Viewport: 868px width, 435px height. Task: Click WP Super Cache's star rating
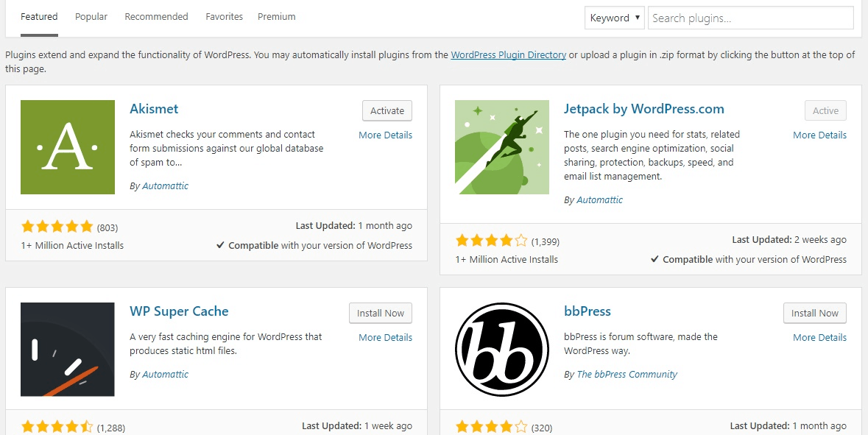pos(57,427)
